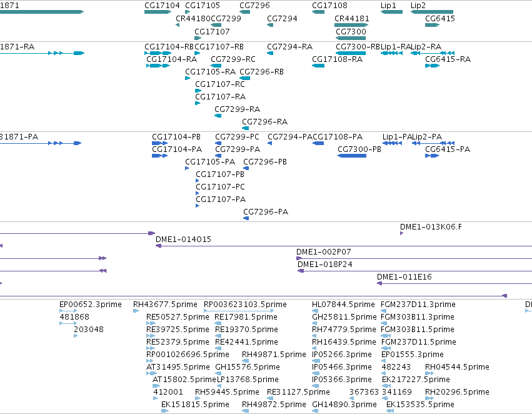This screenshot has height=414, width=532.
Task: Click transcript CG7296-RB label
Action: [261, 72]
